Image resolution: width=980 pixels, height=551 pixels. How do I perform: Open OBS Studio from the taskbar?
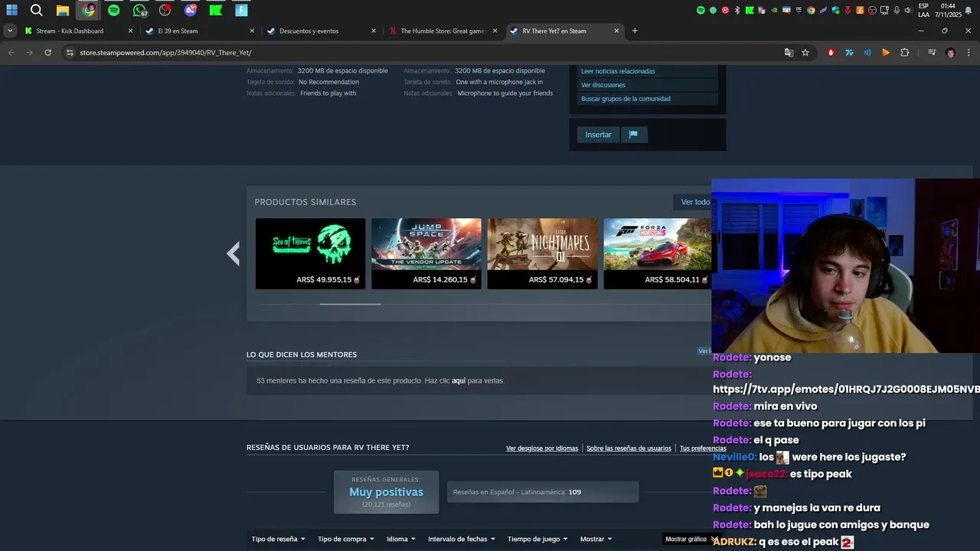(165, 10)
